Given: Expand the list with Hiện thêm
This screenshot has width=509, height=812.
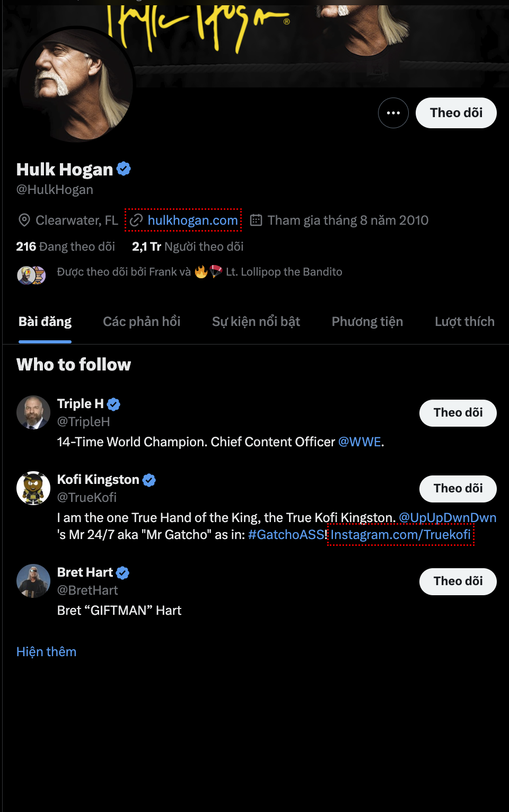Looking at the screenshot, I should [x=46, y=651].
